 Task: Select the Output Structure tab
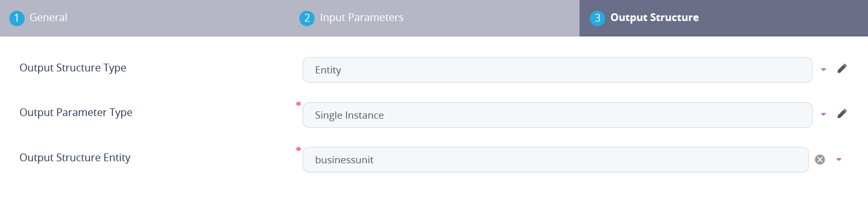654,17
